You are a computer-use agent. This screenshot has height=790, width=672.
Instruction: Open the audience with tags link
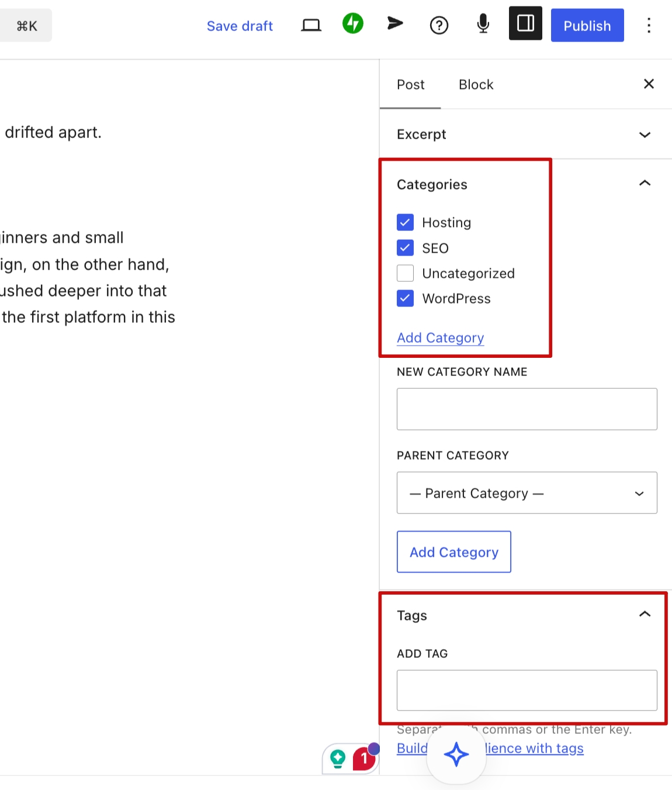point(490,748)
